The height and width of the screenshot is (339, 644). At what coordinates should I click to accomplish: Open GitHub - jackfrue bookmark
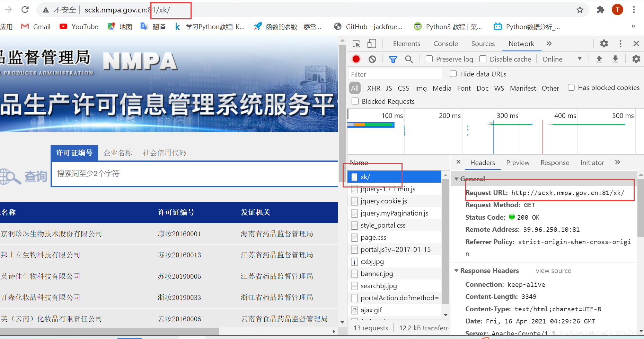click(x=368, y=27)
